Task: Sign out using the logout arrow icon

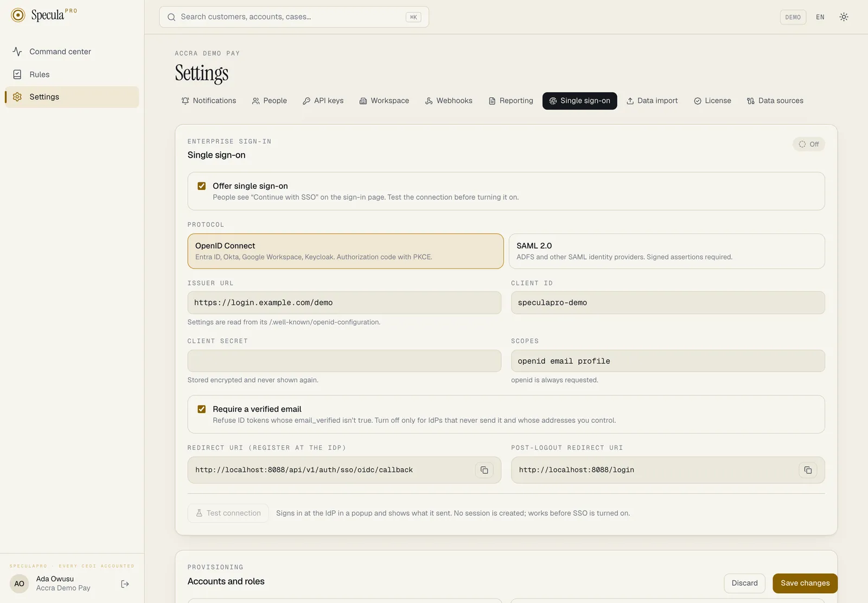Action: pyautogui.click(x=125, y=584)
